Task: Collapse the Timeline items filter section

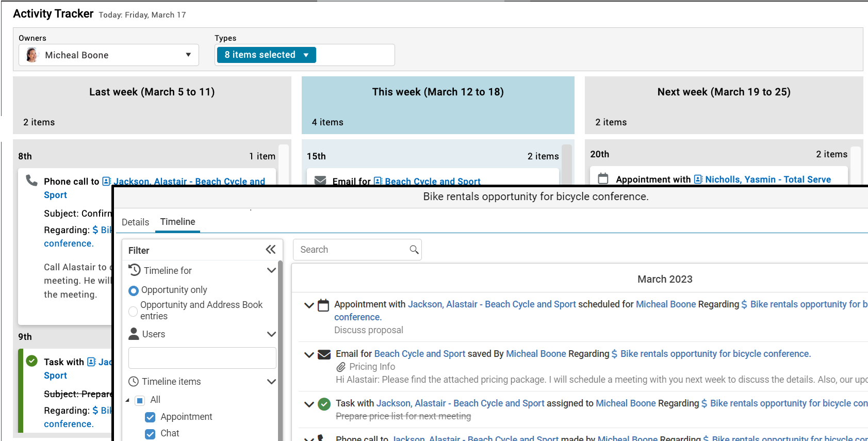Action: pos(271,382)
